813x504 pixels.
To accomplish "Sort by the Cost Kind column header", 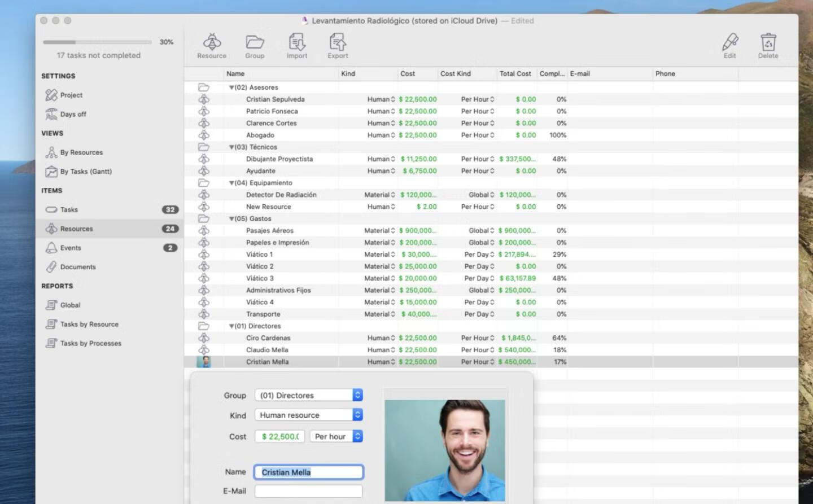I will click(x=467, y=74).
